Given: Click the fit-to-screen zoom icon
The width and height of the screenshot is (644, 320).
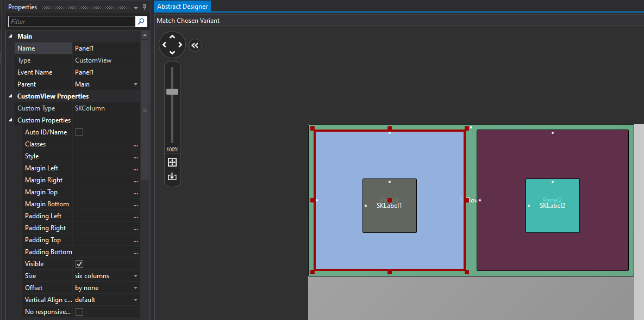Looking at the screenshot, I should pos(172,162).
